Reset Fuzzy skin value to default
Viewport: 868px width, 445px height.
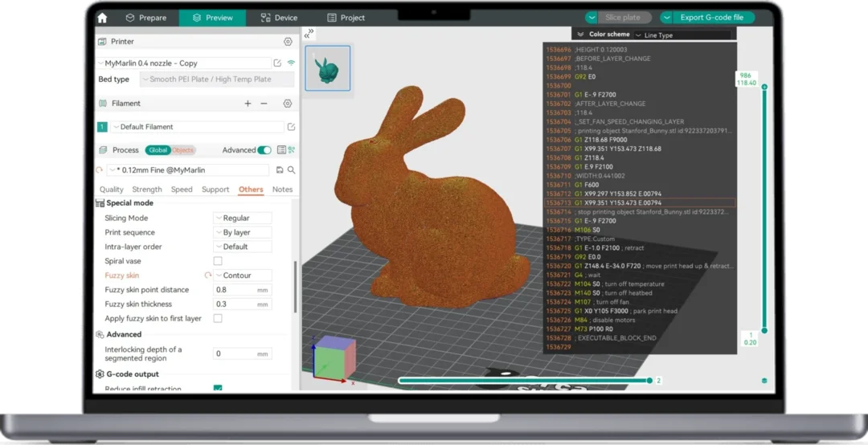click(x=208, y=275)
